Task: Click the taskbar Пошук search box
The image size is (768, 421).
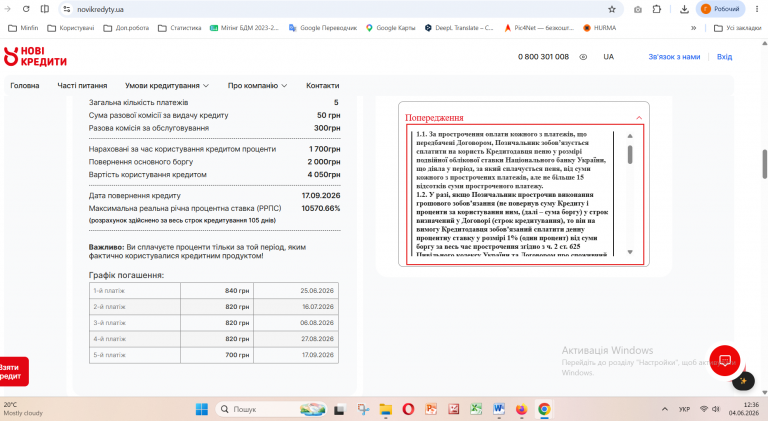Action: [272, 409]
